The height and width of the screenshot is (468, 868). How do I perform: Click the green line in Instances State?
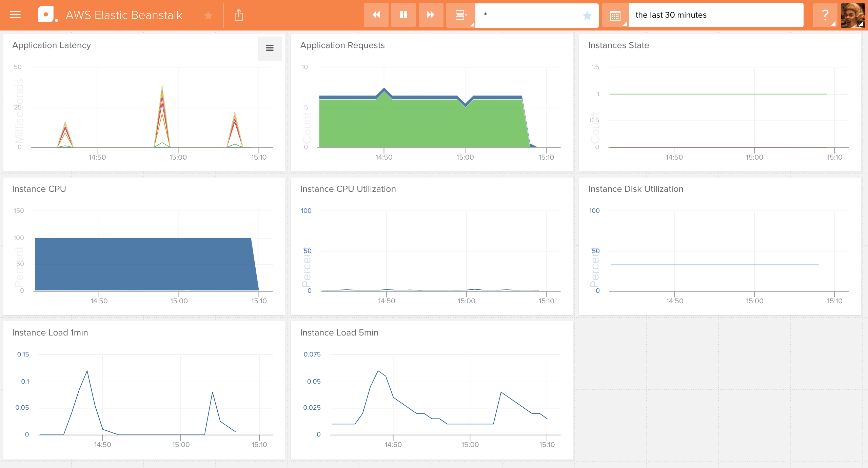pyautogui.click(x=718, y=94)
